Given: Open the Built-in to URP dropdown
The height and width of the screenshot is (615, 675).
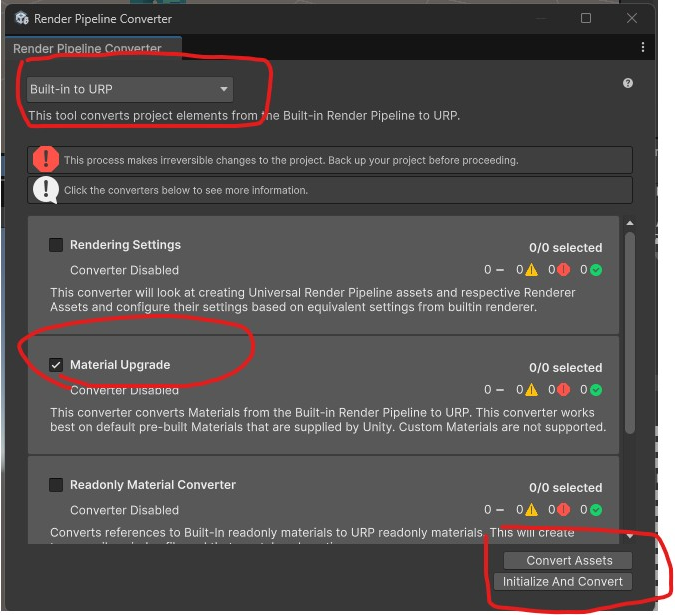Looking at the screenshot, I should click(x=130, y=89).
